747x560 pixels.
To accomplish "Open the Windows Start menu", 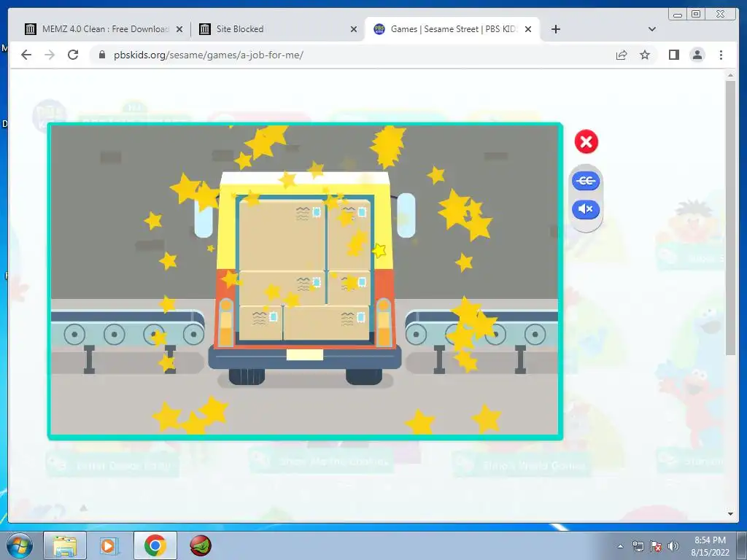I will [19, 545].
